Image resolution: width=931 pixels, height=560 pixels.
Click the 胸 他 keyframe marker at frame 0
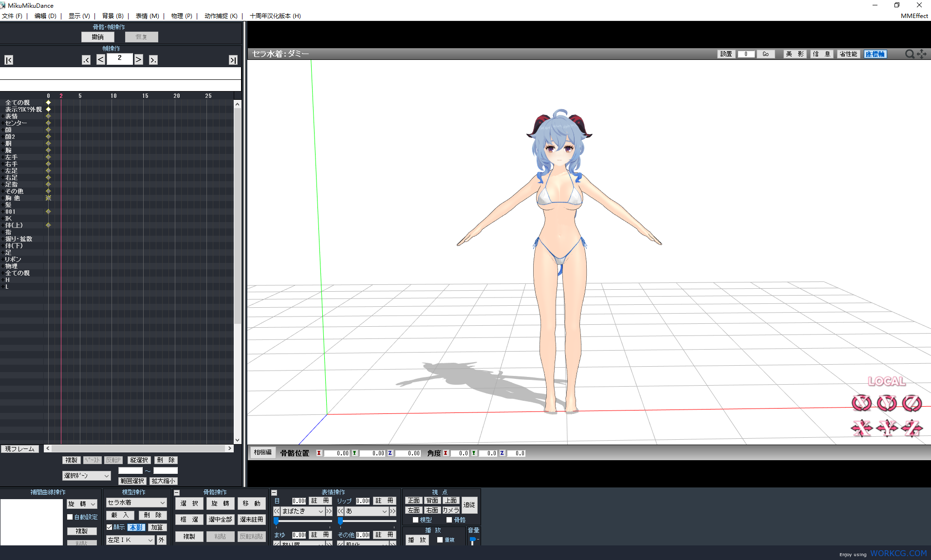pos(48,198)
